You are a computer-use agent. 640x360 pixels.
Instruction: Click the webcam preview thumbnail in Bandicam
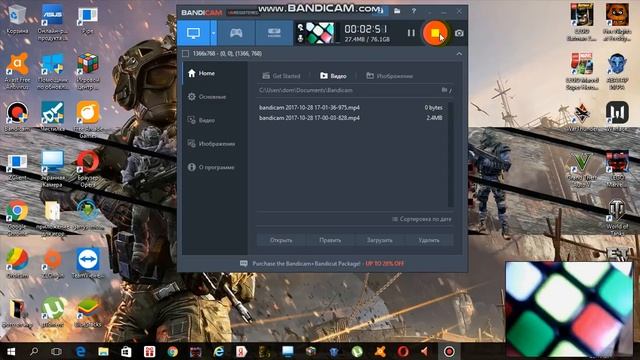click(x=320, y=33)
